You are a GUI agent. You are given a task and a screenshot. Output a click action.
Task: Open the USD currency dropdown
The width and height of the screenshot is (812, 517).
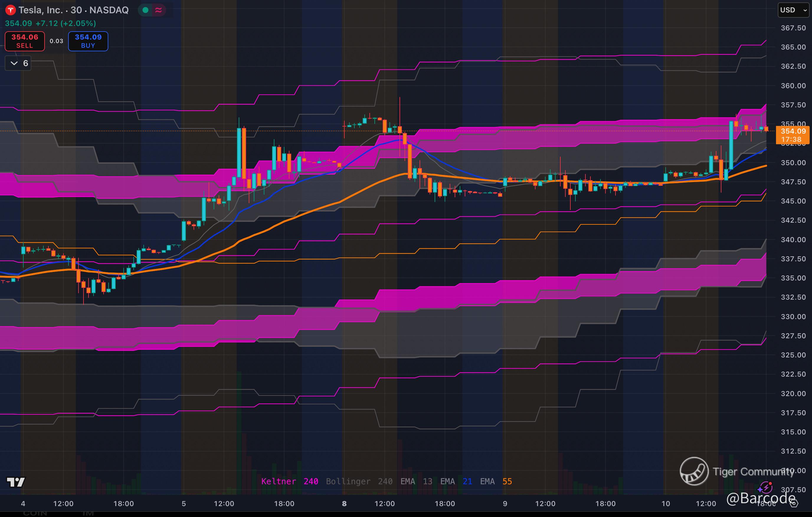pyautogui.click(x=793, y=10)
